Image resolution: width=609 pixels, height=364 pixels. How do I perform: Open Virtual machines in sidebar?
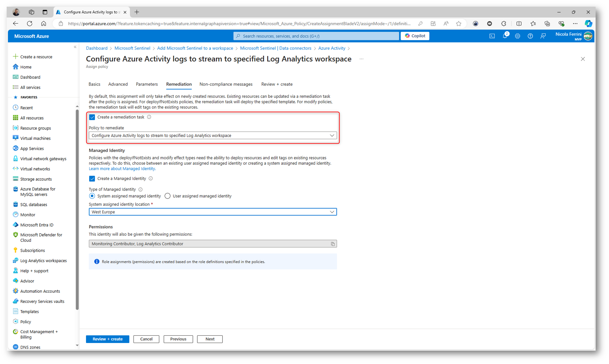coord(35,138)
